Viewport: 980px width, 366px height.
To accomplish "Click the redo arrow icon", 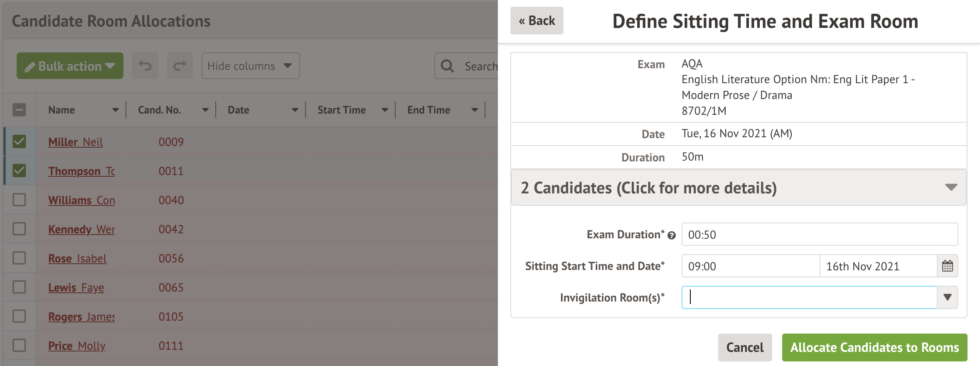I will click(x=180, y=66).
